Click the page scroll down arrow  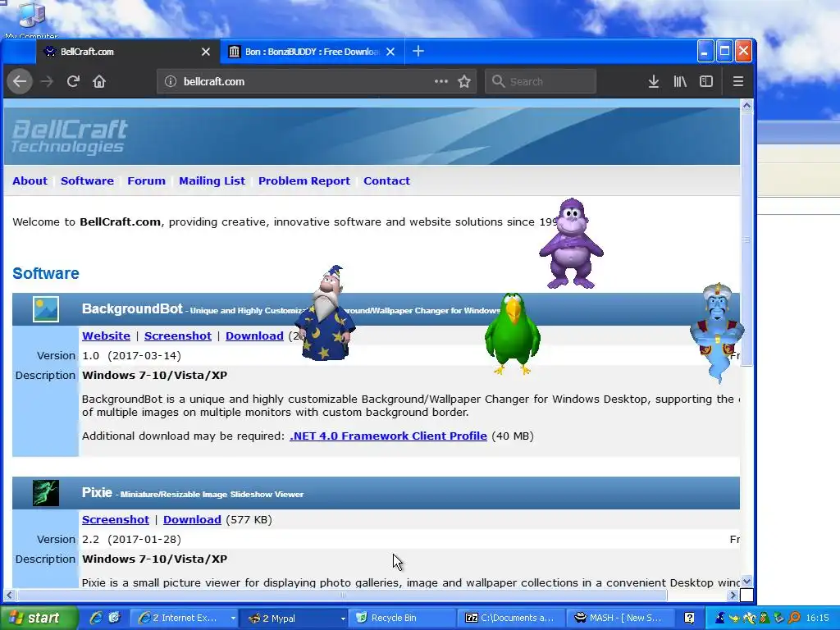click(x=746, y=582)
